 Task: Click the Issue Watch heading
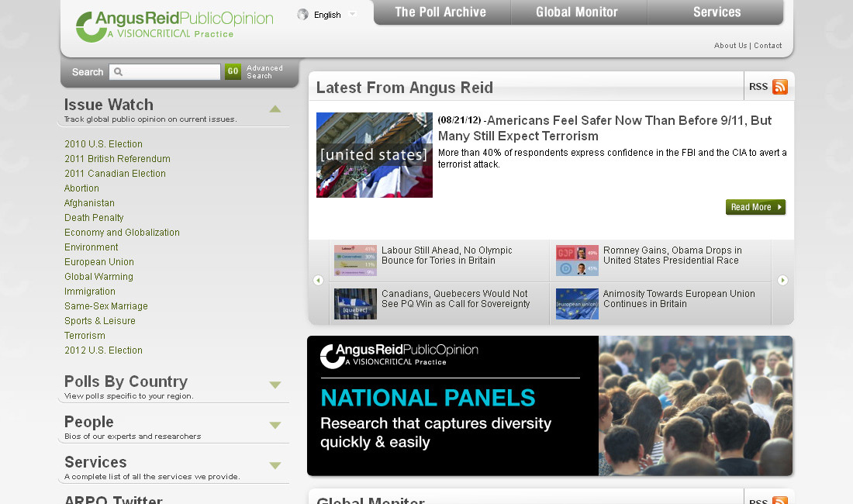point(109,105)
